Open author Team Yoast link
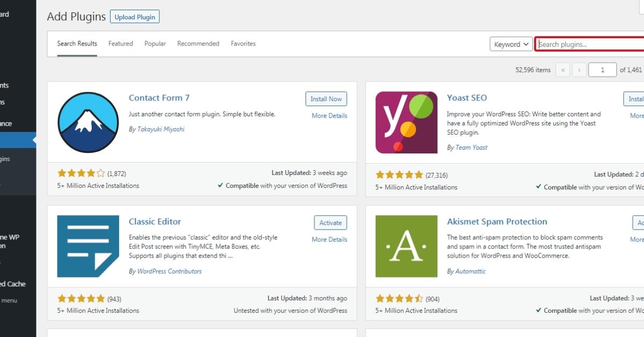Image resolution: width=644 pixels, height=337 pixels. 472,147
